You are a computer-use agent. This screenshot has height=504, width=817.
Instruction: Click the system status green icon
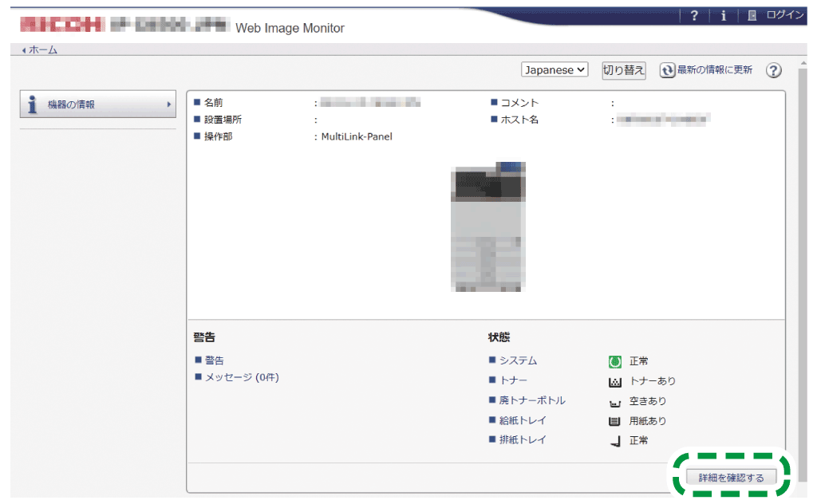[x=614, y=360]
